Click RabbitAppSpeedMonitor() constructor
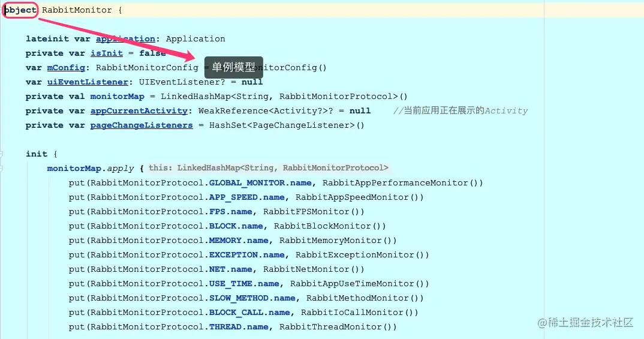 (x=359, y=197)
